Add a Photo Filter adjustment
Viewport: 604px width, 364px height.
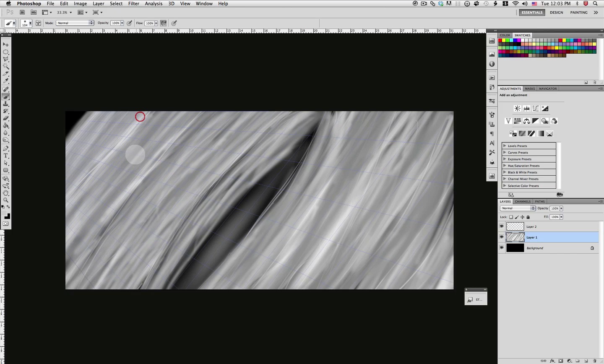(545, 121)
